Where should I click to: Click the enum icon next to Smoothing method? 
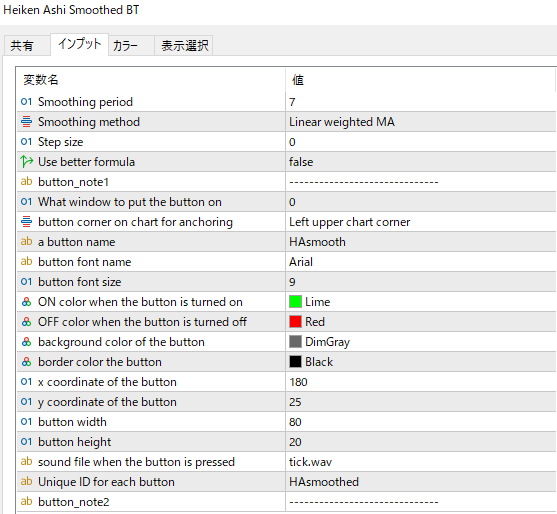[26, 122]
